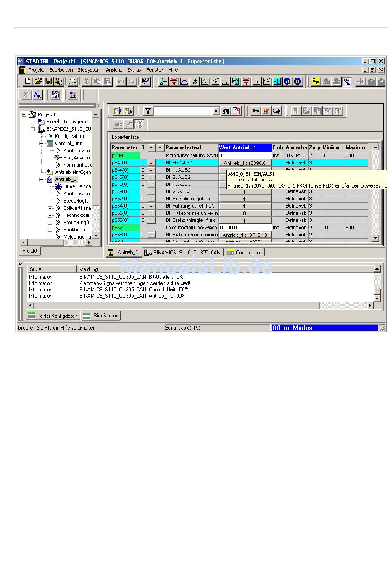Click the Parametertext column header
The height and width of the screenshot is (577, 392).
pos(191,147)
